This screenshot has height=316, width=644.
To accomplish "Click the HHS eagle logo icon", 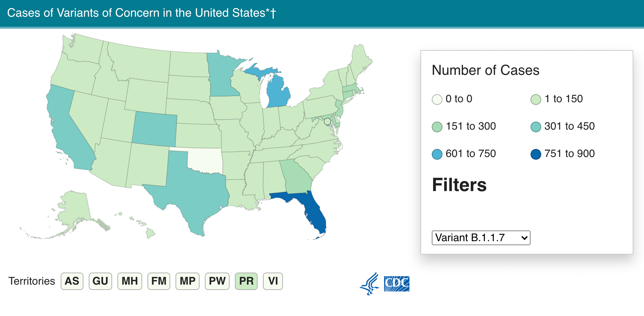I will click(370, 284).
